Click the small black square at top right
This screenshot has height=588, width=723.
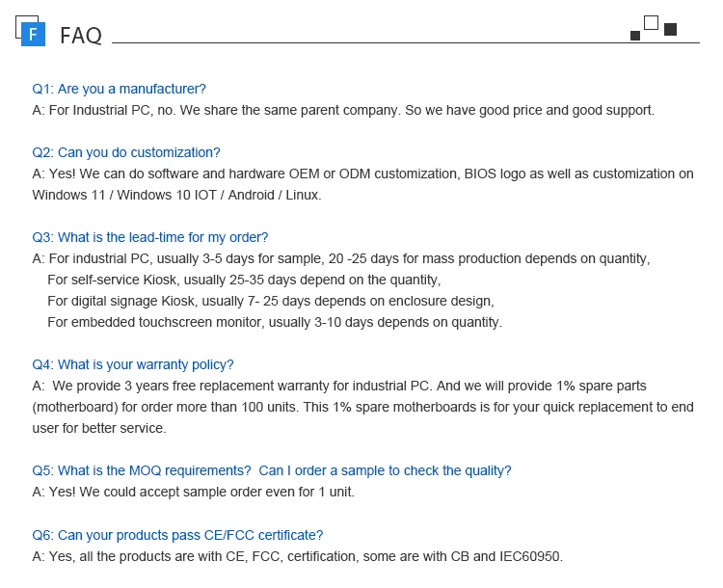coord(635,36)
